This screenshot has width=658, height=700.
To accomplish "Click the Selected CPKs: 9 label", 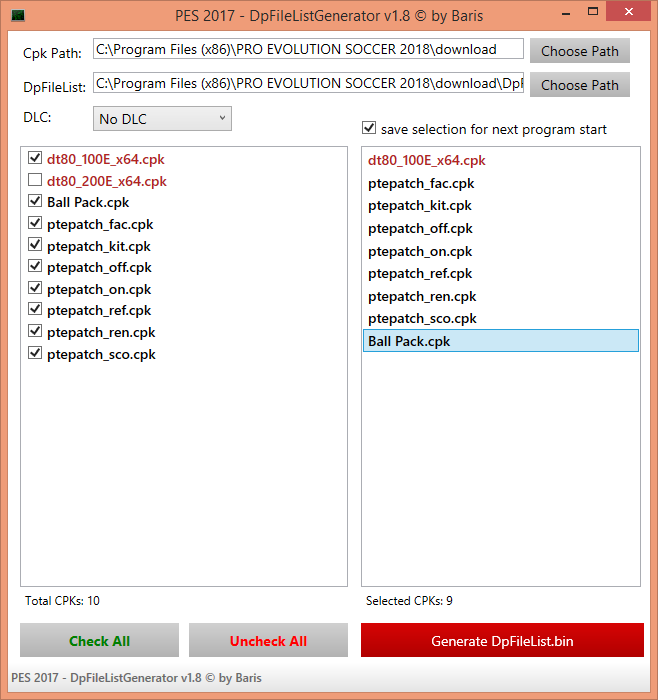I will (x=409, y=601).
